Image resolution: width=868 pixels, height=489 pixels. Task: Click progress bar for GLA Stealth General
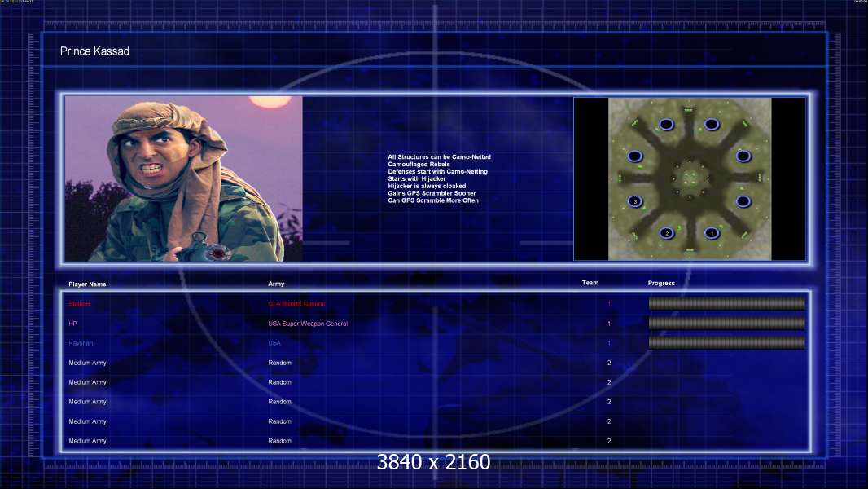[726, 303]
